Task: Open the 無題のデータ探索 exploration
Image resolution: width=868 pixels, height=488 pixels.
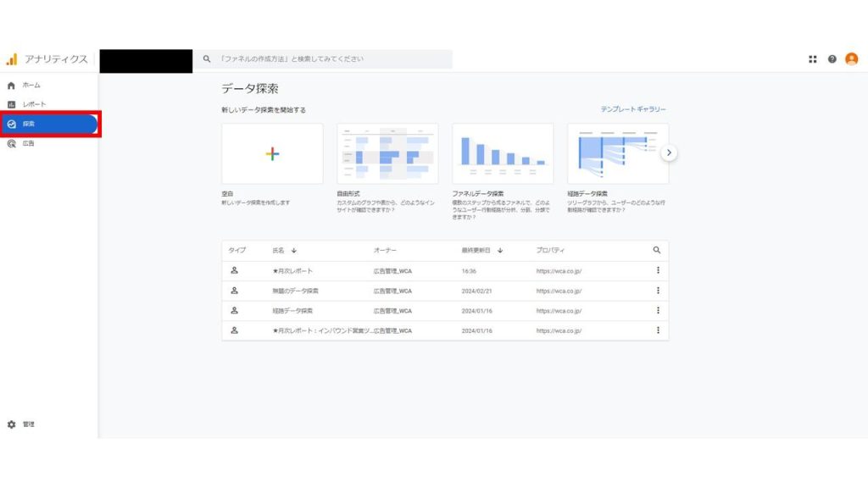Action: 295,291
